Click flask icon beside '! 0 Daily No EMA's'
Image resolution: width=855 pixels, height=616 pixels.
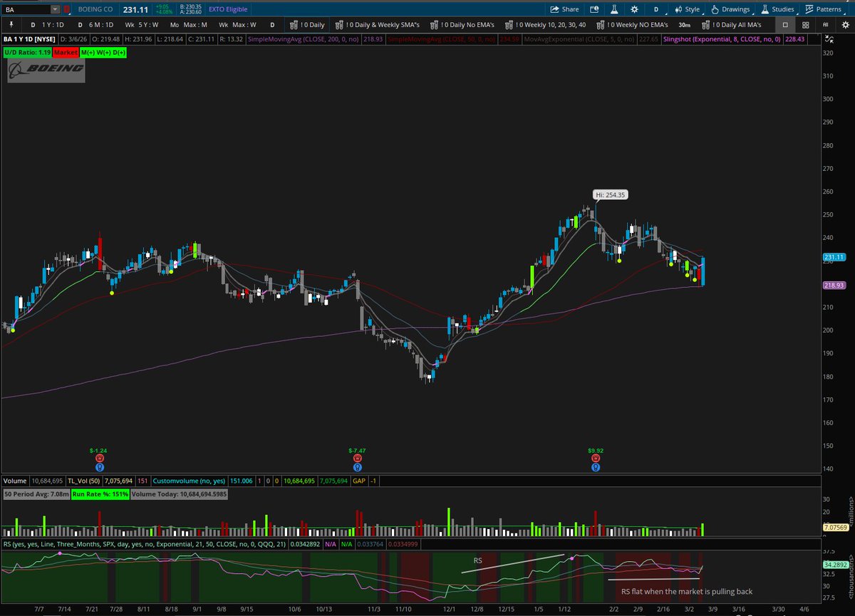[435, 24]
